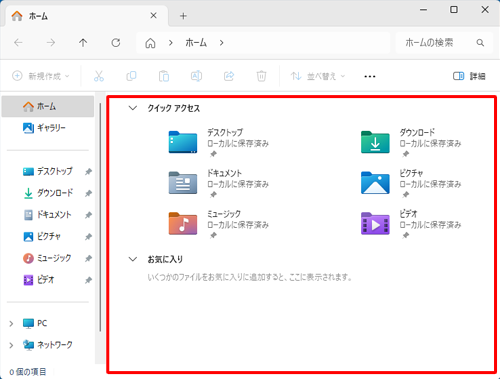Click the Rename icon in toolbar

[196, 76]
